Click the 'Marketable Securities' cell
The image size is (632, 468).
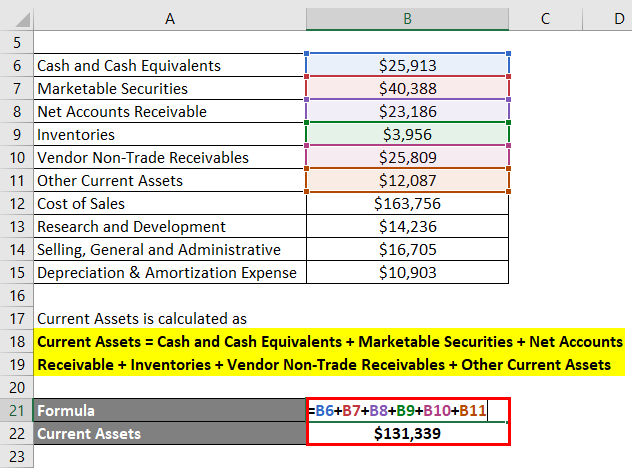pos(170,88)
